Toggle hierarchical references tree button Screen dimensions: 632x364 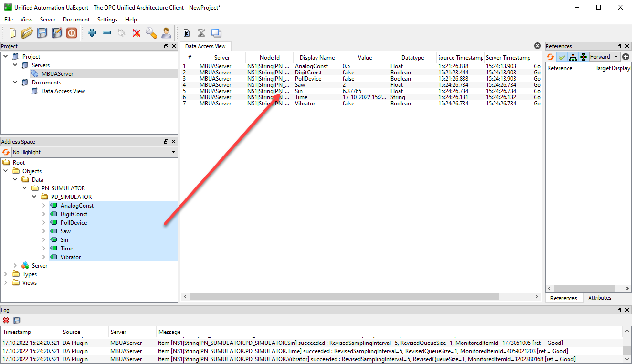pos(573,57)
